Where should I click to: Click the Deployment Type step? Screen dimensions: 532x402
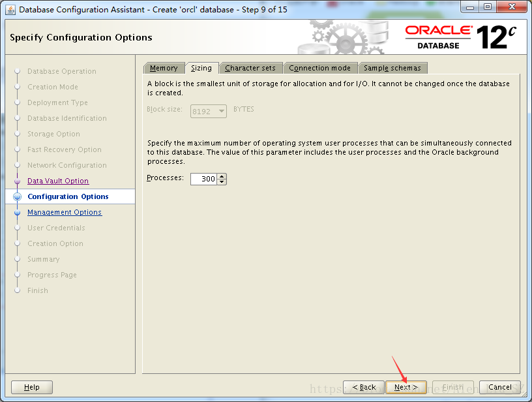tap(57, 102)
